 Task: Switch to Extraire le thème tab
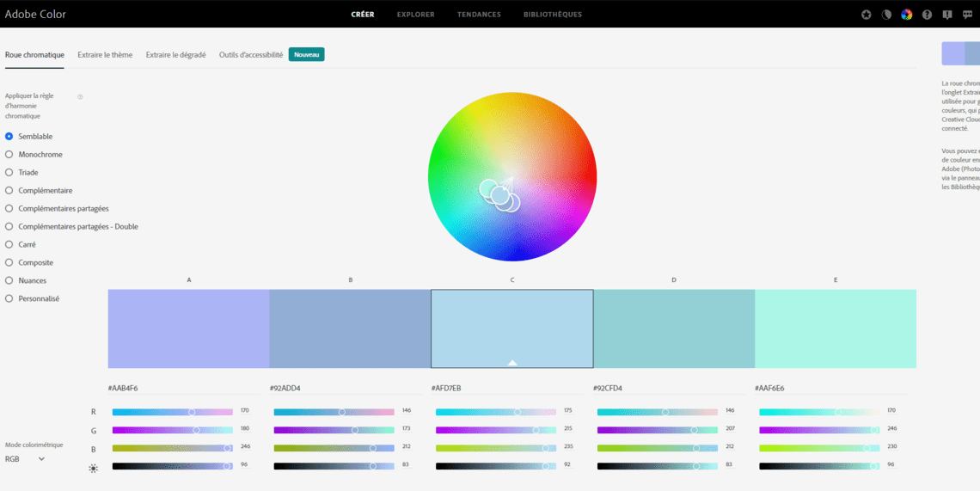tap(105, 55)
